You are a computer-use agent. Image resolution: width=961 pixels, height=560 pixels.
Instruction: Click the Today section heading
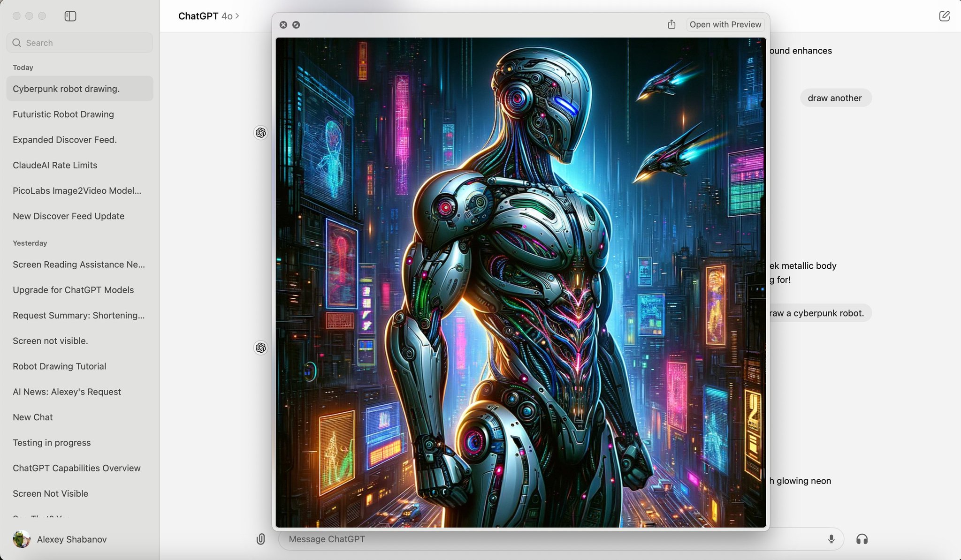click(23, 68)
